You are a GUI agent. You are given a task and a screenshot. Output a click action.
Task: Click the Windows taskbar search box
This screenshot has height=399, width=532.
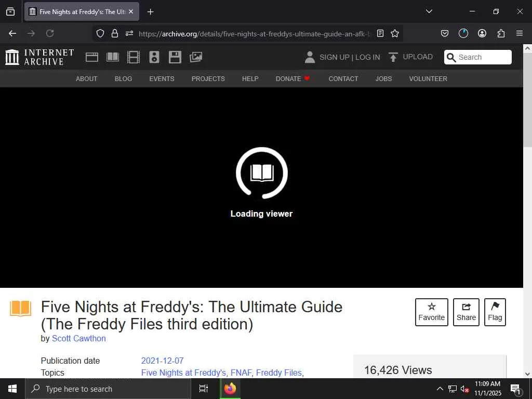click(108, 389)
